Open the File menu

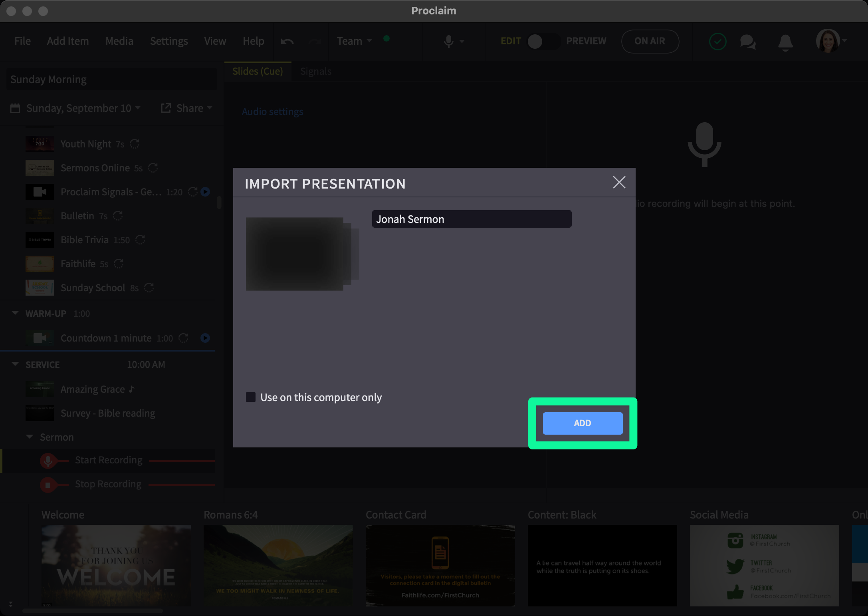click(x=22, y=41)
